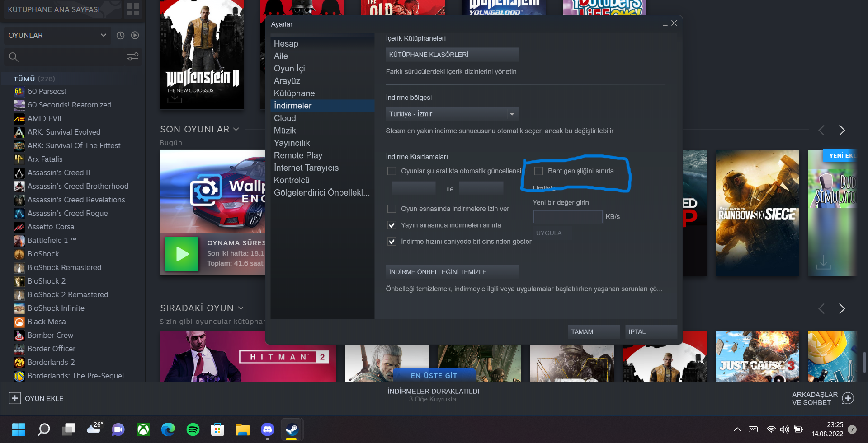Click İNDİRME ÖNBELLEĞİNİ TEMİZLE button
Screen dimensions: 868x443
point(452,272)
